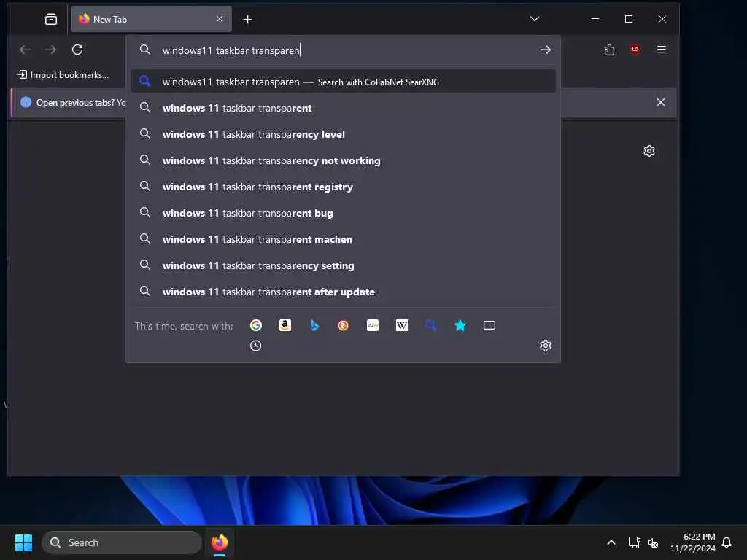
Task: Search this time with Bing
Action: 314,325
